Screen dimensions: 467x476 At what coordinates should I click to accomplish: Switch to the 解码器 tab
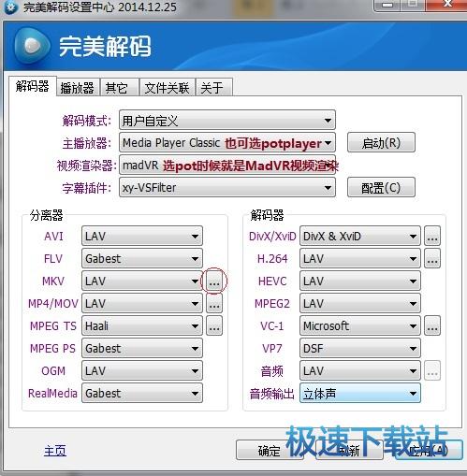[x=33, y=86]
